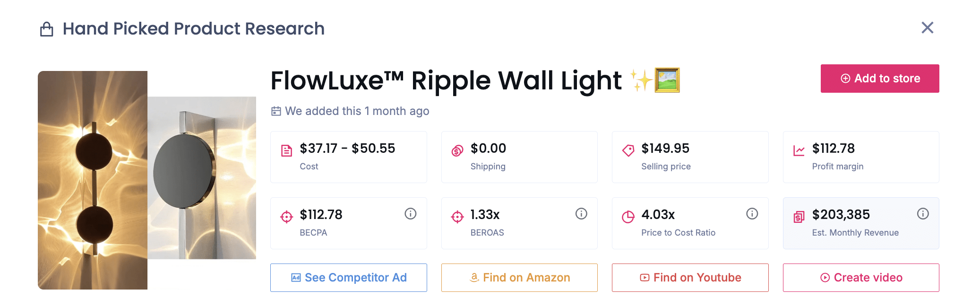Viewport: 980px width, 299px height.
Task: Open the BECPA info tooltip
Action: click(409, 214)
